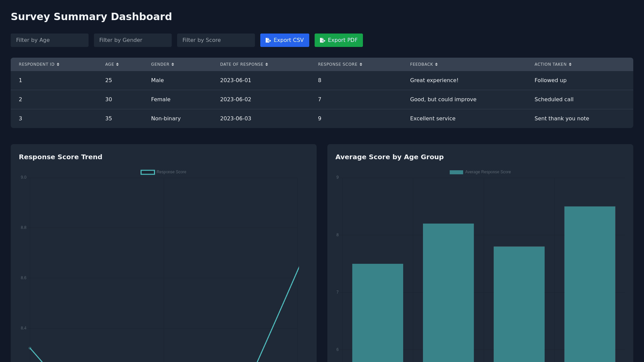Click the Age column sort arrows
The width and height of the screenshot is (644, 362).
click(x=117, y=64)
